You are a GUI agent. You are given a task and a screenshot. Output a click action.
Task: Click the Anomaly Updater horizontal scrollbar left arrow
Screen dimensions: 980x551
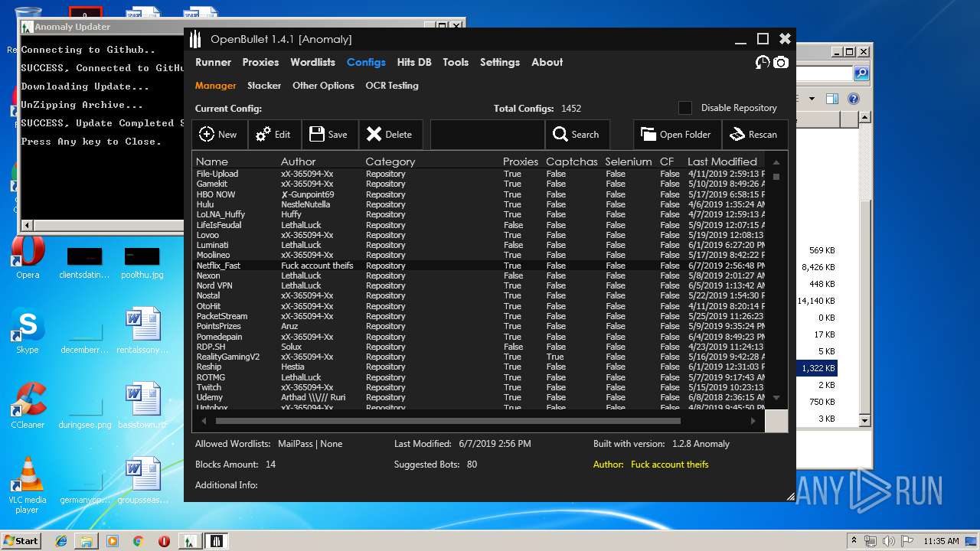pyautogui.click(x=28, y=225)
